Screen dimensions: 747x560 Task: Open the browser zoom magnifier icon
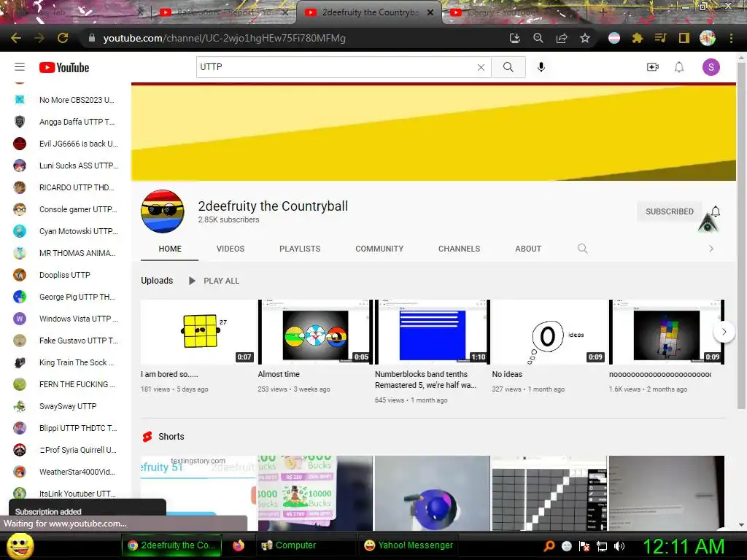(x=538, y=38)
